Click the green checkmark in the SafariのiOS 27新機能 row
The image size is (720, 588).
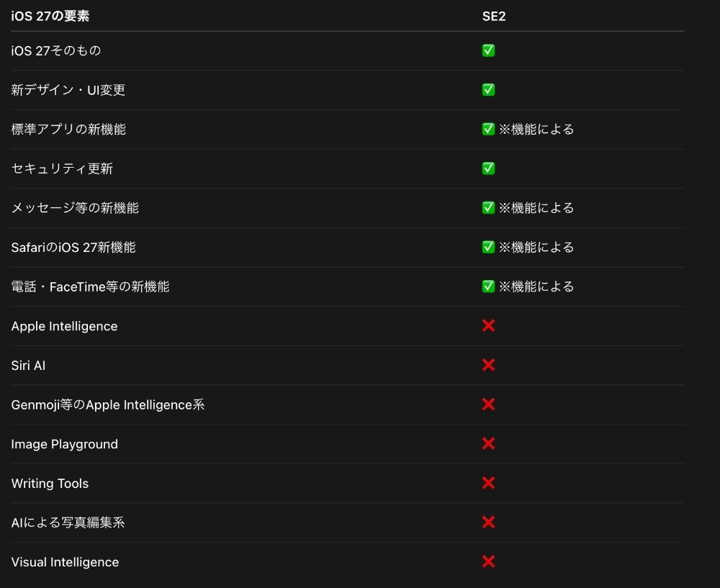[x=488, y=247]
